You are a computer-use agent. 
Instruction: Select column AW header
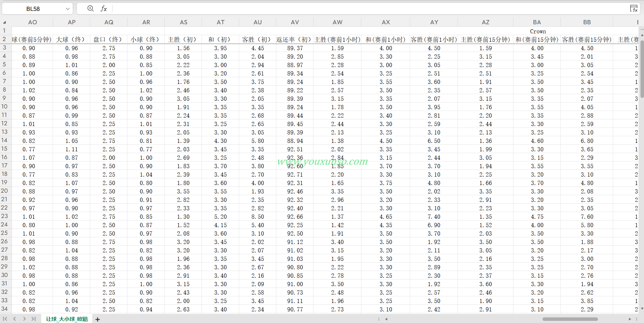[x=337, y=22]
